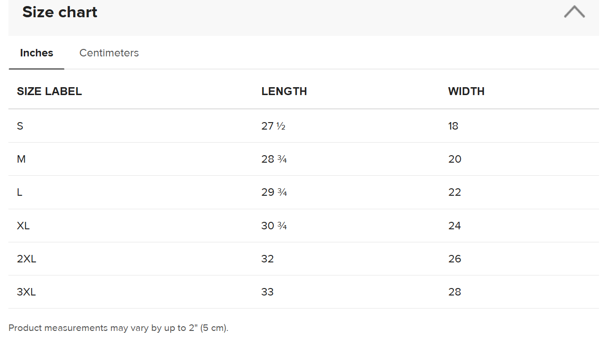Collapse the Size chart section chevron
The width and height of the screenshot is (613, 364).
click(574, 12)
